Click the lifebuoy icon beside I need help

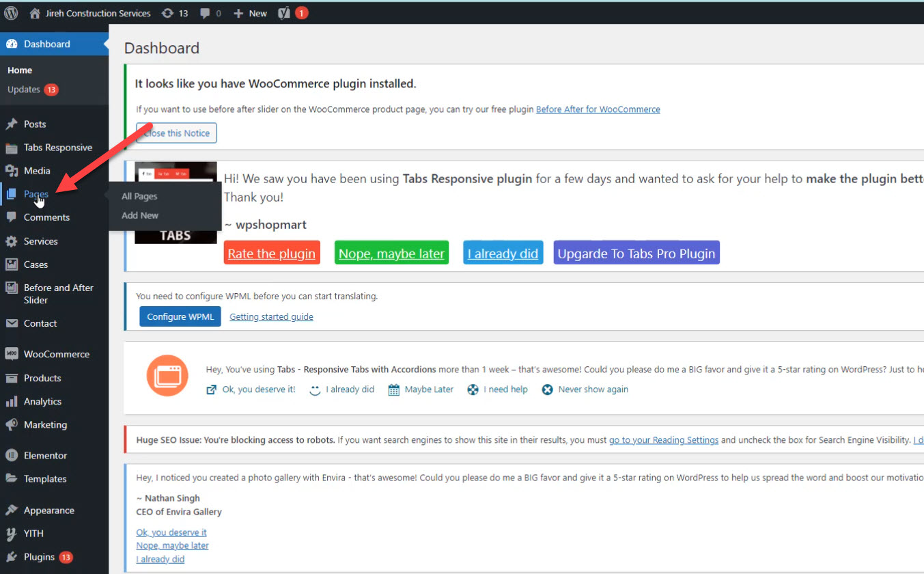coord(473,390)
